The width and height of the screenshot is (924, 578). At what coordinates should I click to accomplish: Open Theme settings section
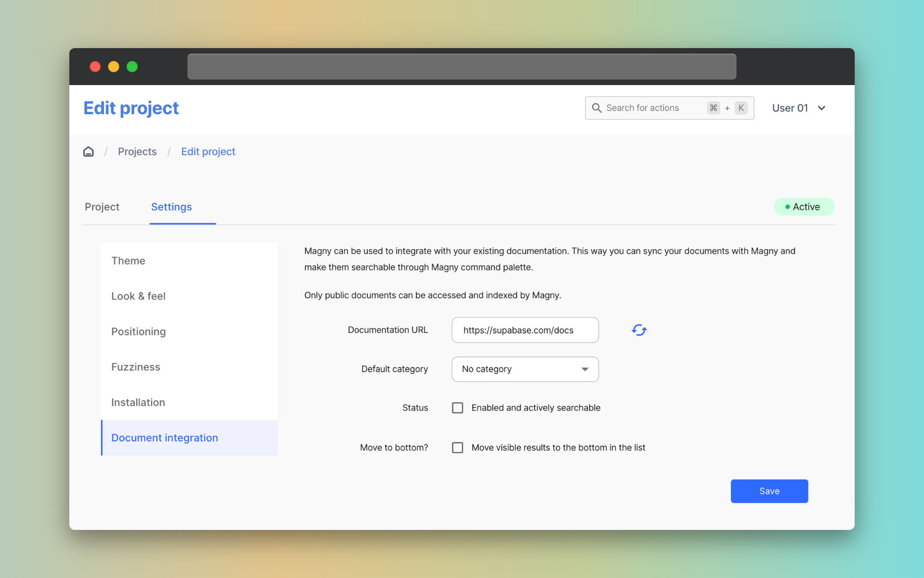pos(189,261)
